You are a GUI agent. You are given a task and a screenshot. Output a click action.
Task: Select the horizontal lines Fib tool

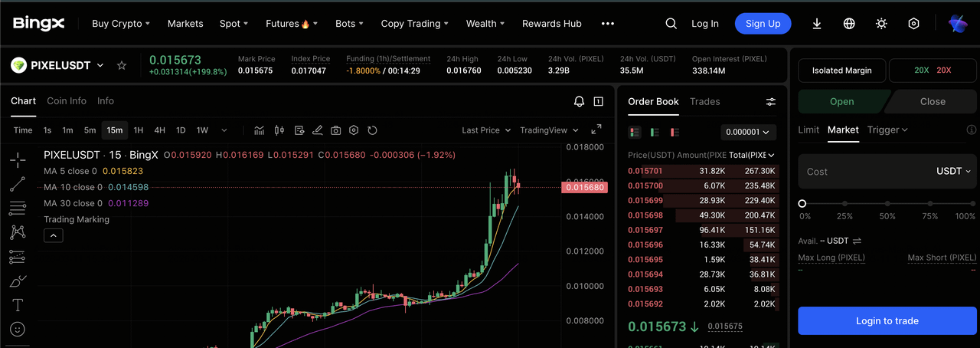18,208
